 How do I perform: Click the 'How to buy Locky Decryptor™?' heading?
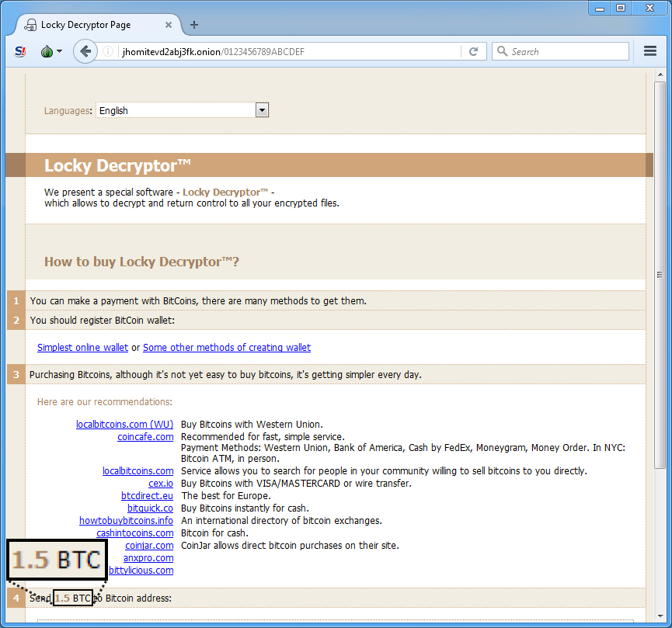(x=141, y=262)
